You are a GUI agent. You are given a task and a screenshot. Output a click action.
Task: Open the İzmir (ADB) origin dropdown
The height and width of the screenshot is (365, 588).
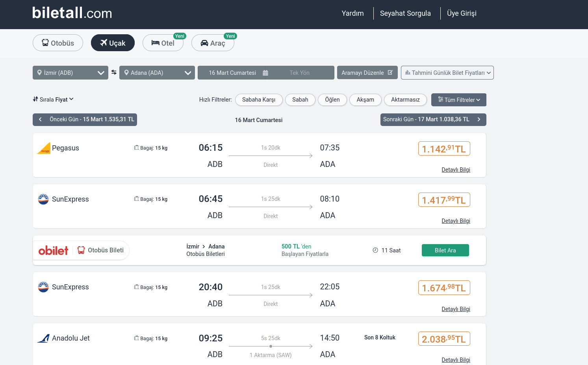(x=70, y=72)
